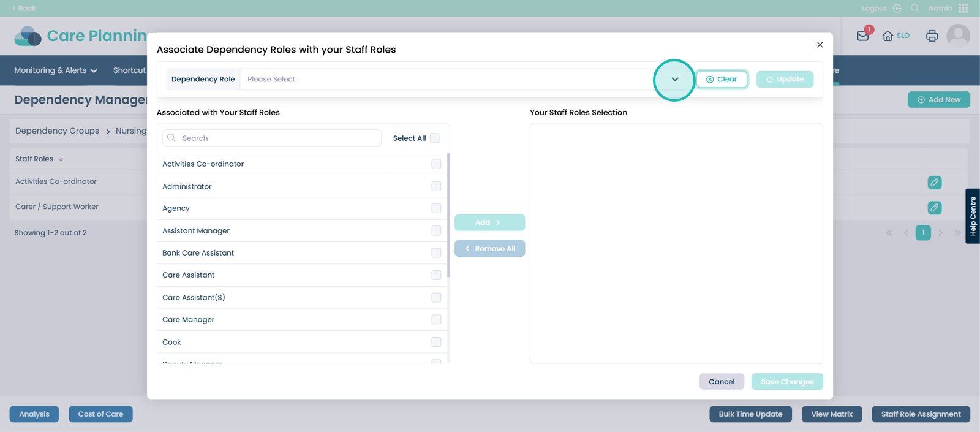Edit the Activities Co-ordinator row
Viewport: 980px width, 432px height.
click(934, 182)
